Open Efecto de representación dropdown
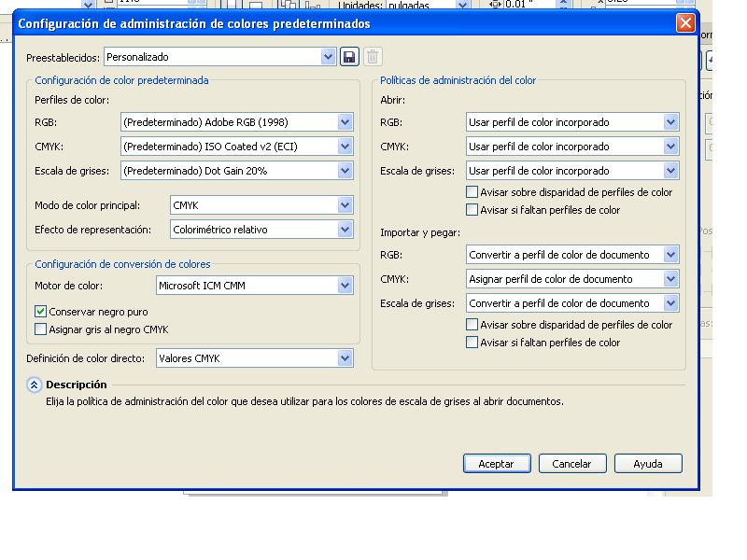Screen dimensions: 747x560 [x=261, y=230]
